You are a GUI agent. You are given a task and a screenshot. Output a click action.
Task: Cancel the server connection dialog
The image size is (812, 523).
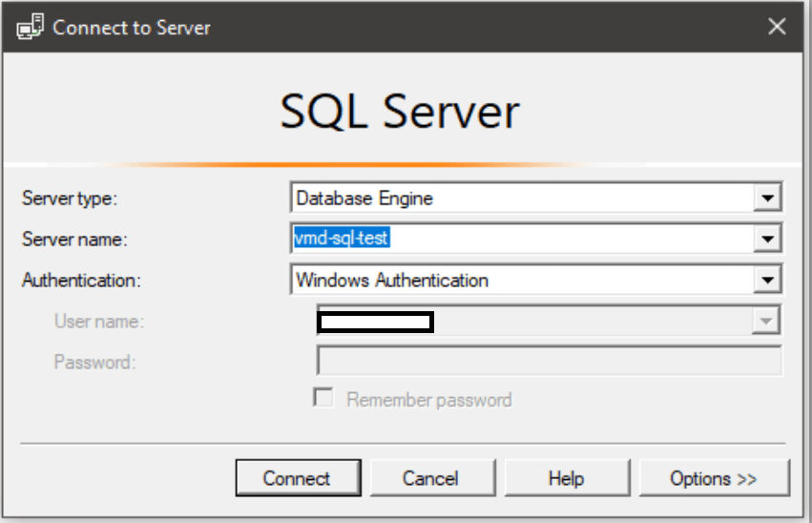(429, 478)
